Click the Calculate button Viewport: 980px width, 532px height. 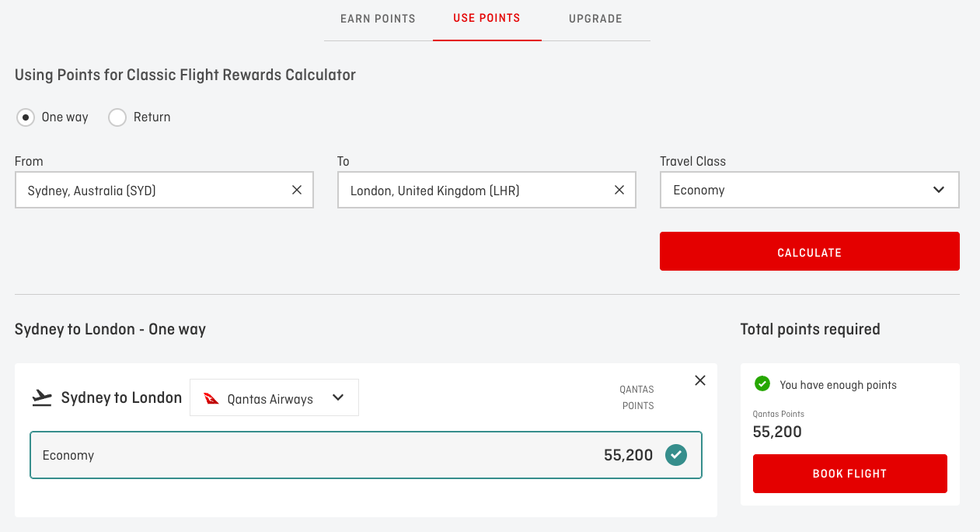click(810, 251)
